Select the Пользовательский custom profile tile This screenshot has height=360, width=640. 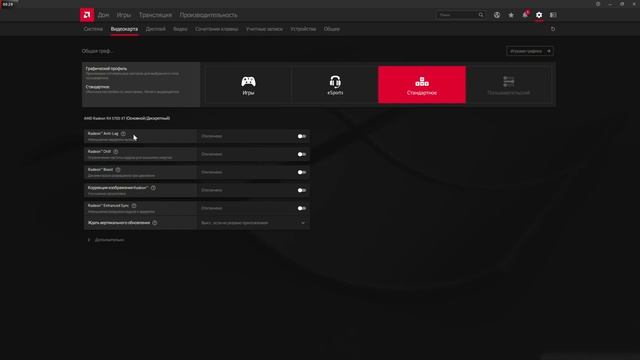click(x=509, y=84)
